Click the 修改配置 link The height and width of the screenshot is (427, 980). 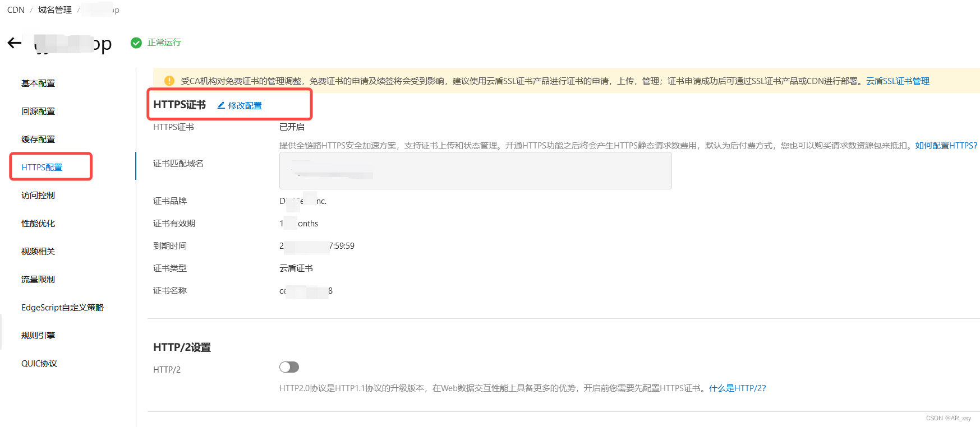click(x=245, y=105)
